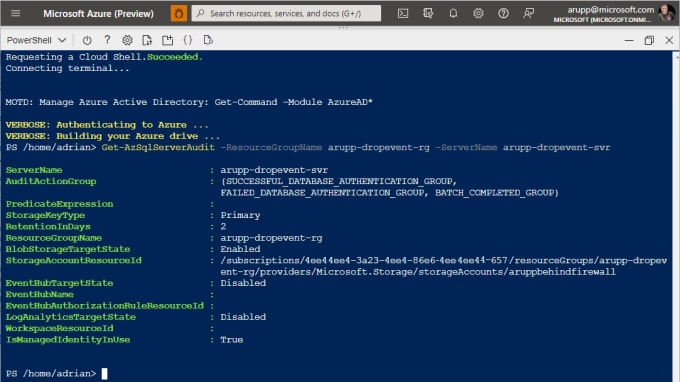Click the terminal prompt cursor at bottom

tap(105, 373)
